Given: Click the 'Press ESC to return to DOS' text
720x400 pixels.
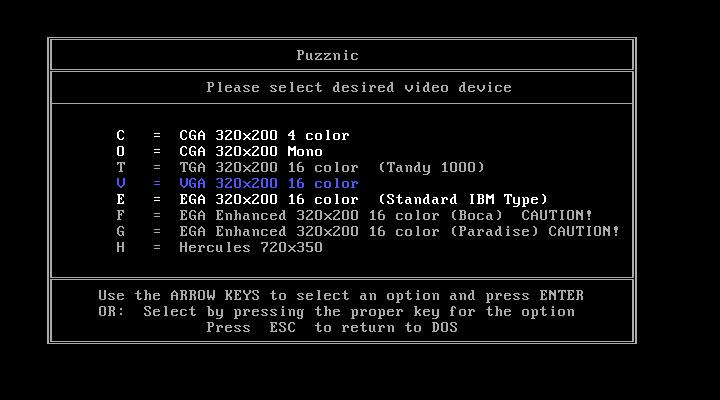Looking at the screenshot, I should 332,327.
